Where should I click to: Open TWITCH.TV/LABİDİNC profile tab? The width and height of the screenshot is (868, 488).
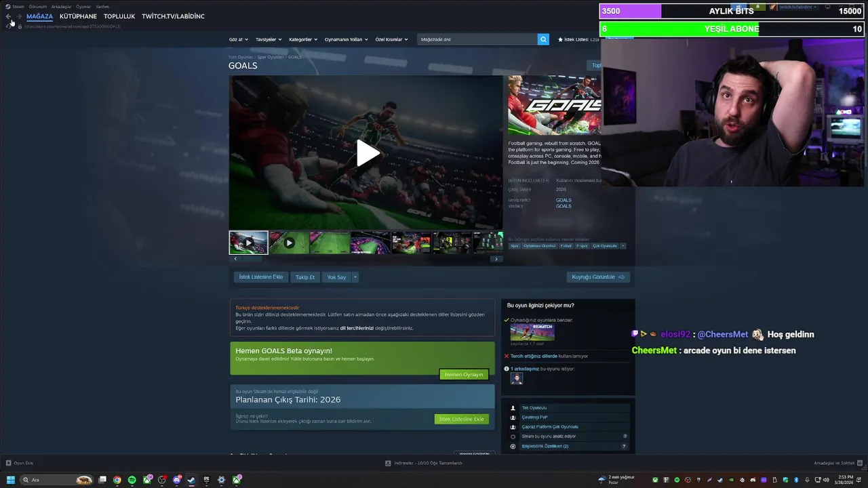coord(173,16)
